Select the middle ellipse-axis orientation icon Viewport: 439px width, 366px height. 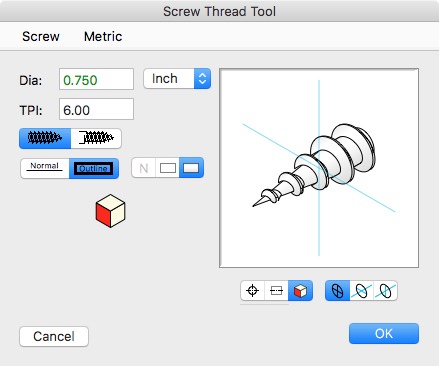click(x=361, y=291)
